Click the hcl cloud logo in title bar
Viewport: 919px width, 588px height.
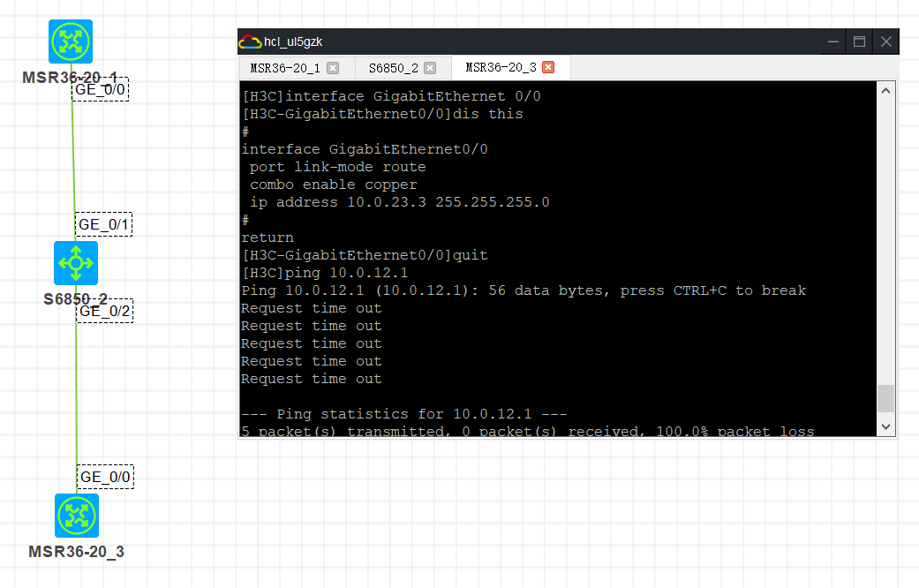[250, 42]
